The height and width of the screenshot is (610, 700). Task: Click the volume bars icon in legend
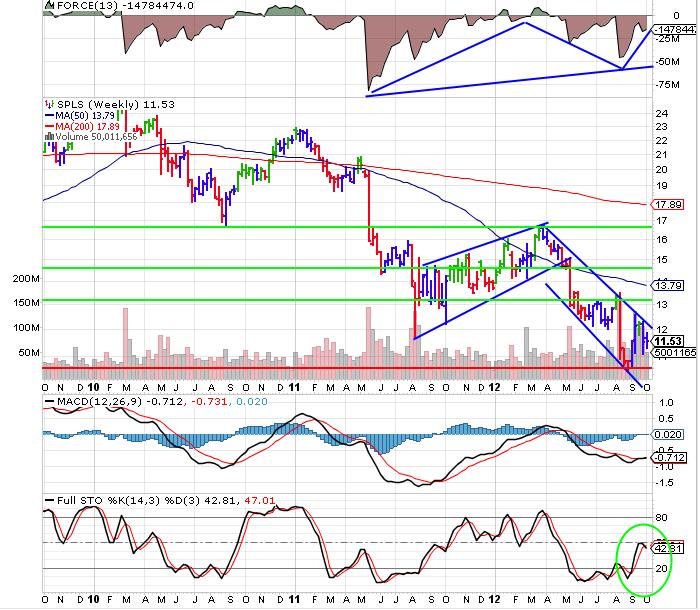[49, 137]
